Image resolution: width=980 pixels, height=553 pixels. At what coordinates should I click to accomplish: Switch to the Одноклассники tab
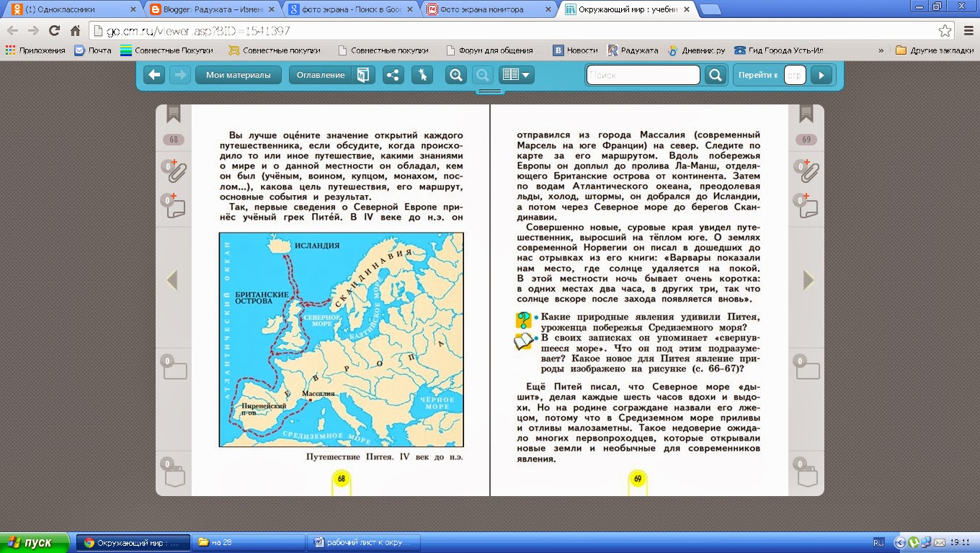pyautogui.click(x=72, y=10)
